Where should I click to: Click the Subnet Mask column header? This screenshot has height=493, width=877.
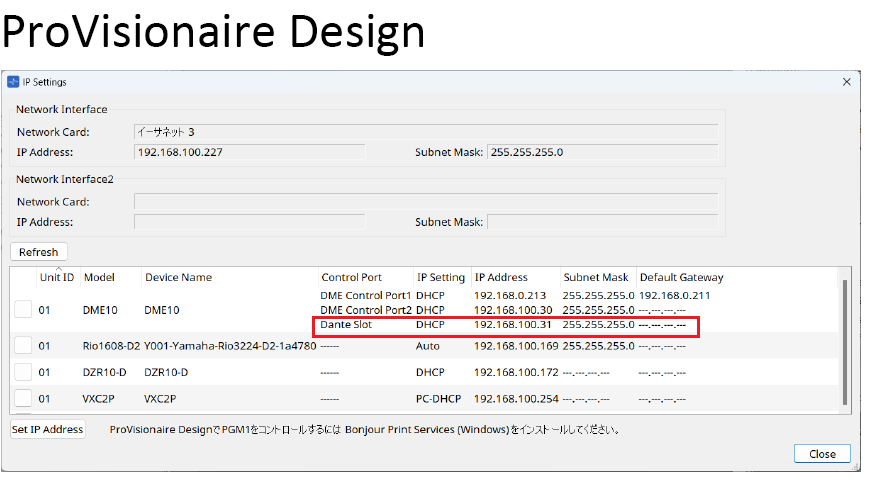pyautogui.click(x=596, y=277)
